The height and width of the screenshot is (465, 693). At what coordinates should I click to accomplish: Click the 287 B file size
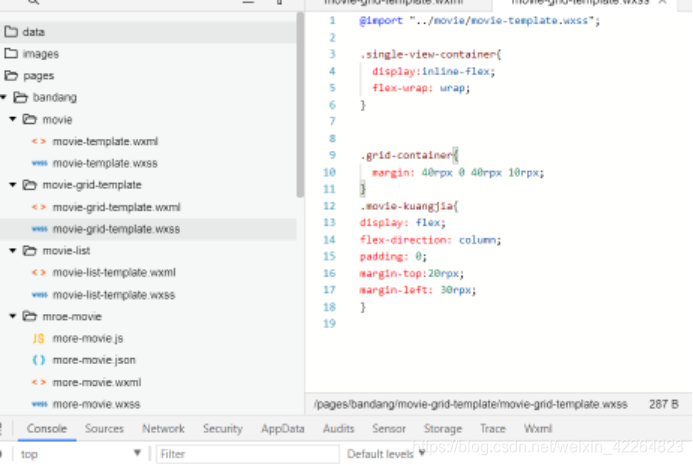click(x=663, y=404)
